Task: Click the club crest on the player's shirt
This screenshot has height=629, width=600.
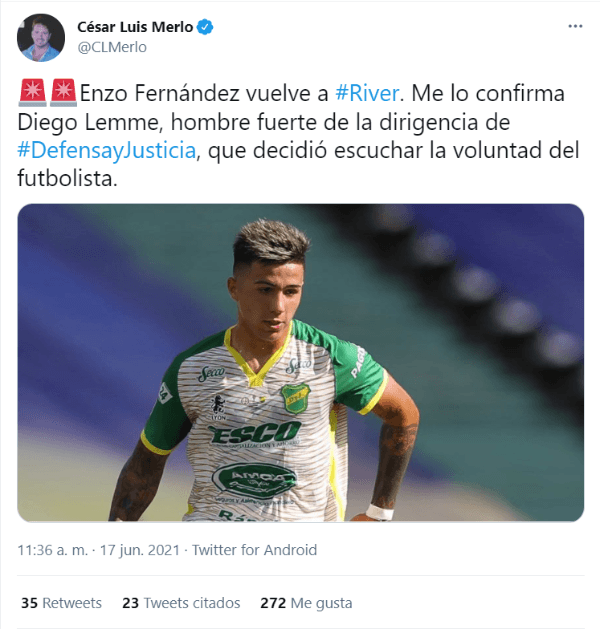Action: pos(295,398)
